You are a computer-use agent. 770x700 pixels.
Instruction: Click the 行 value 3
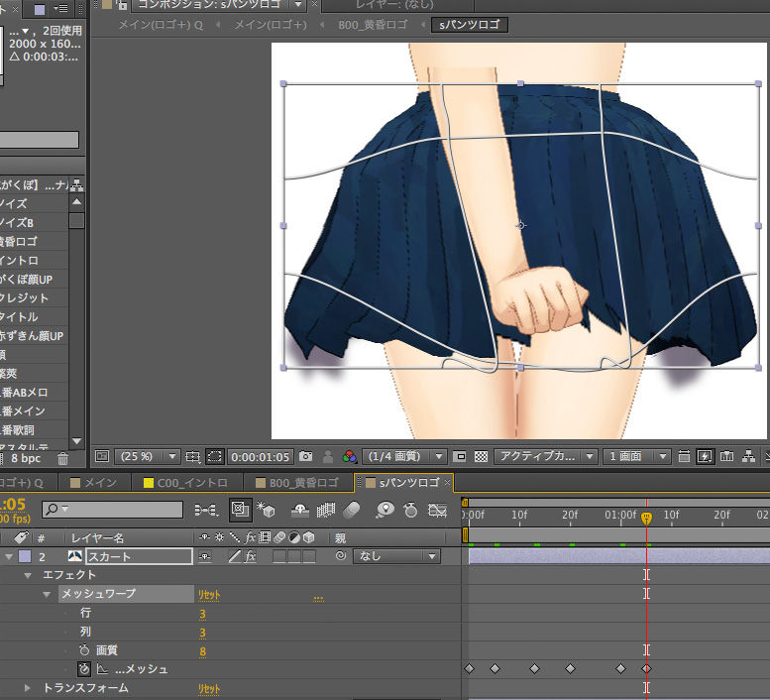click(202, 614)
